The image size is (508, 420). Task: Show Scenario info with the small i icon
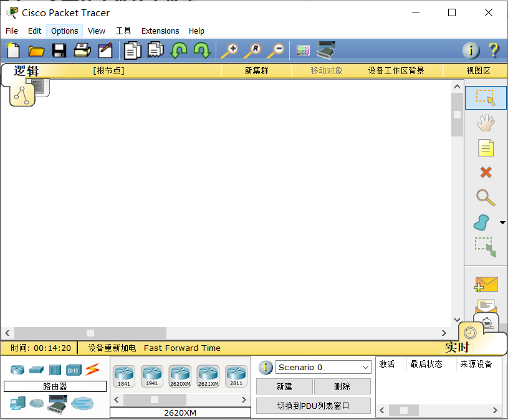coord(266,367)
